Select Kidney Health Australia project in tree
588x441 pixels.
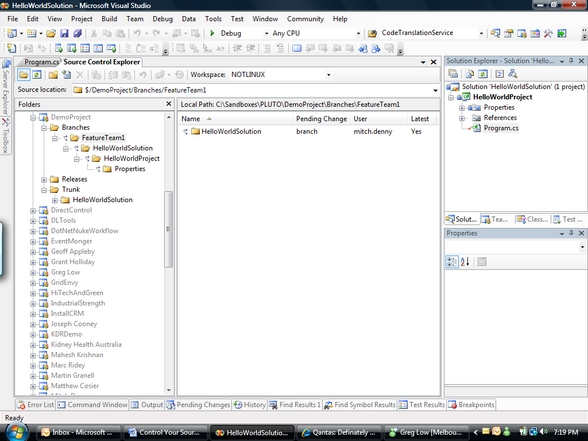point(86,345)
